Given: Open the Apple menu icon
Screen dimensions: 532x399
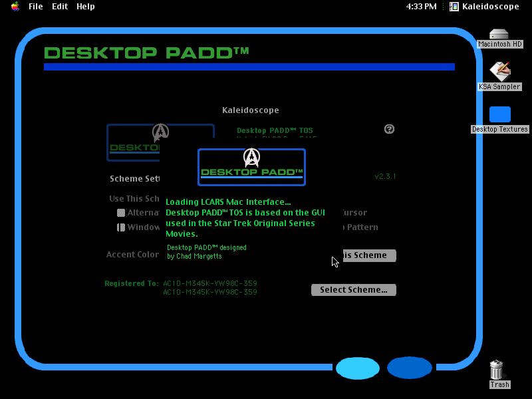Looking at the screenshot, I should [15, 7].
